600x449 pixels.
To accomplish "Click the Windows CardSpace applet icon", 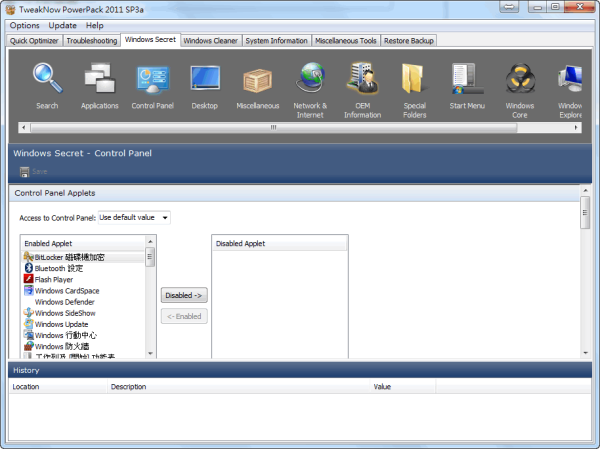I will (29, 290).
